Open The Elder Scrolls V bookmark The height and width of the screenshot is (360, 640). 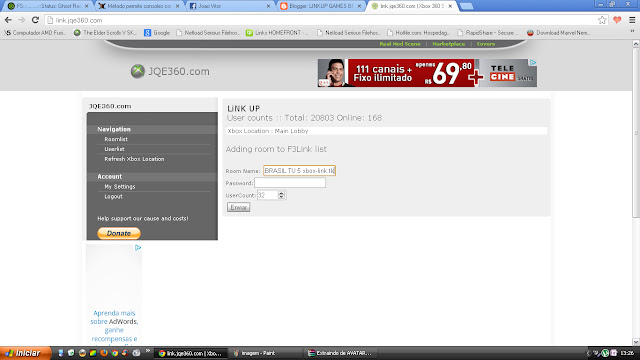105,33
